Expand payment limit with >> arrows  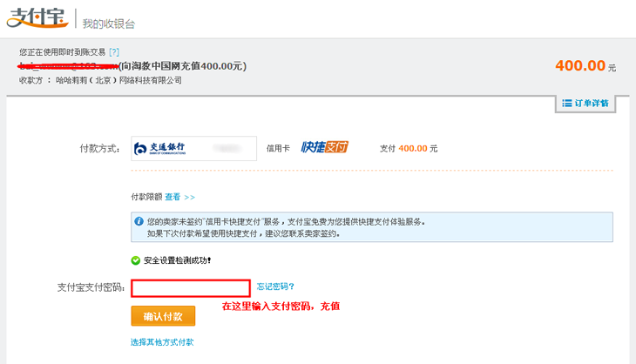tap(189, 198)
